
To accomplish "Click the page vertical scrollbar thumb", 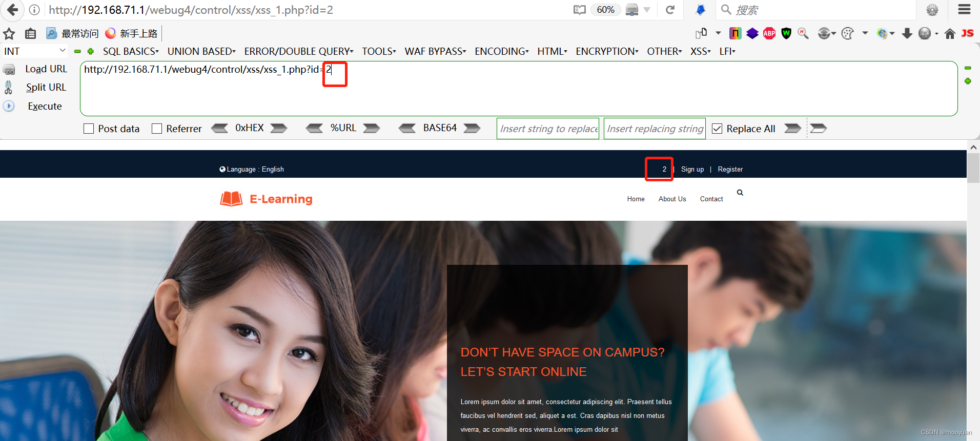I will [973, 167].
